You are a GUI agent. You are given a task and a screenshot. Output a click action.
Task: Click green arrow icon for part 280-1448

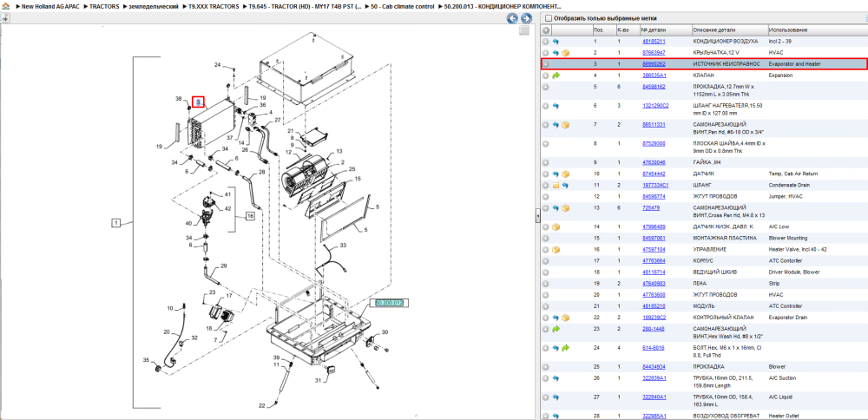coord(556,329)
